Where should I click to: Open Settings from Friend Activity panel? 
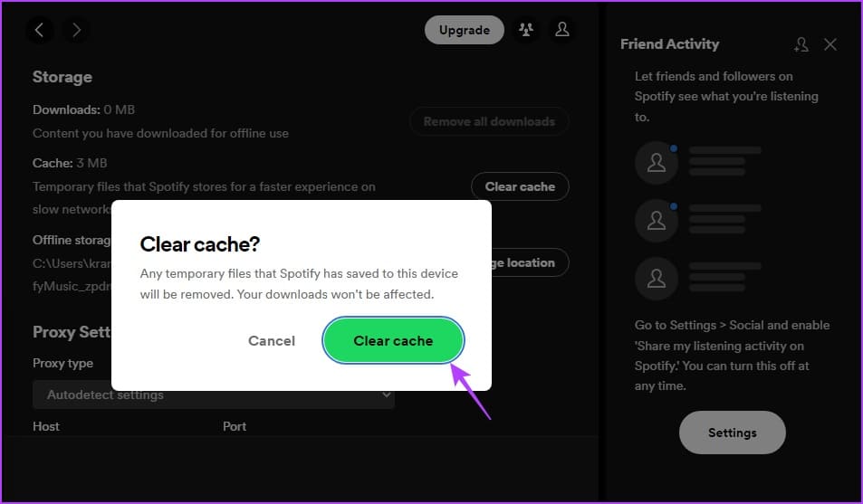(x=732, y=433)
